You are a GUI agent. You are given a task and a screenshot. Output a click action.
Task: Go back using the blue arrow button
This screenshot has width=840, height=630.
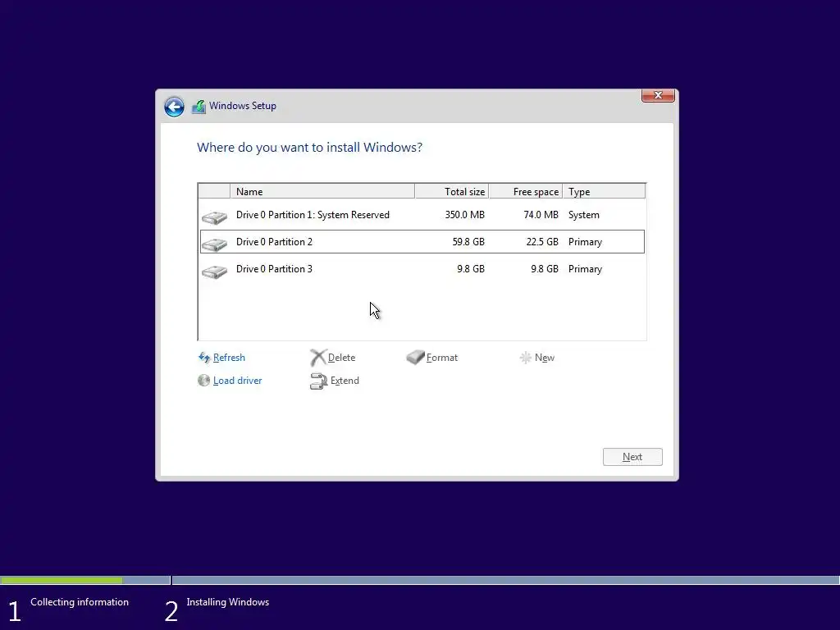coord(174,107)
